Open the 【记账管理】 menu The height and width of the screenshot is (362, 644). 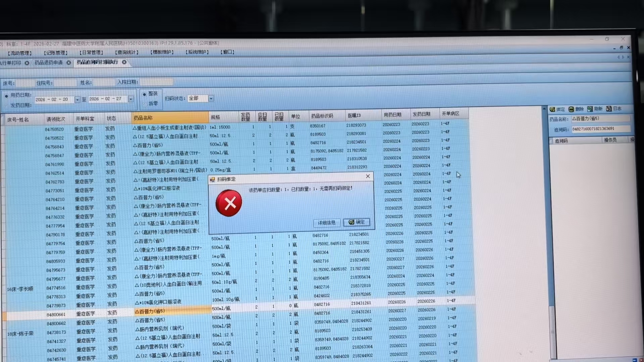56,53
